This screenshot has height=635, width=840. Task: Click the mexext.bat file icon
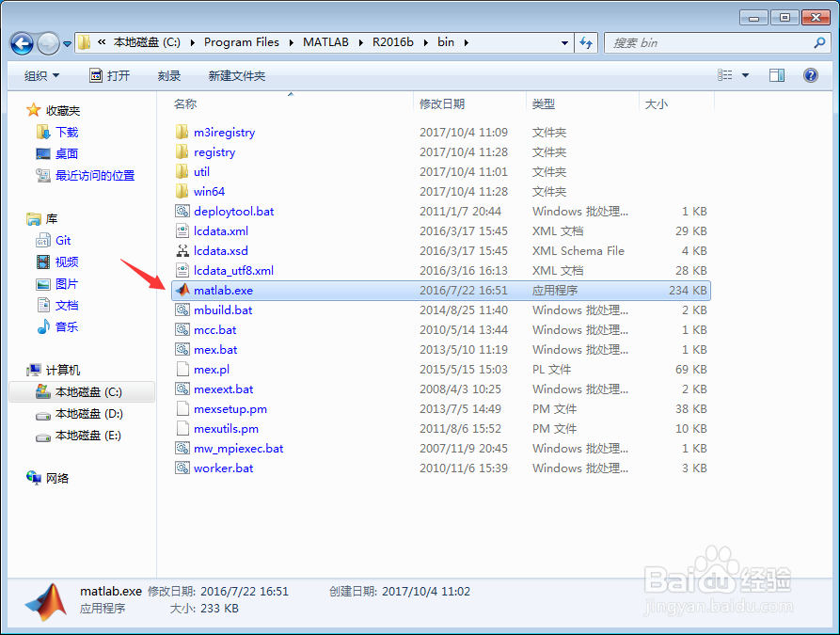tap(182, 389)
